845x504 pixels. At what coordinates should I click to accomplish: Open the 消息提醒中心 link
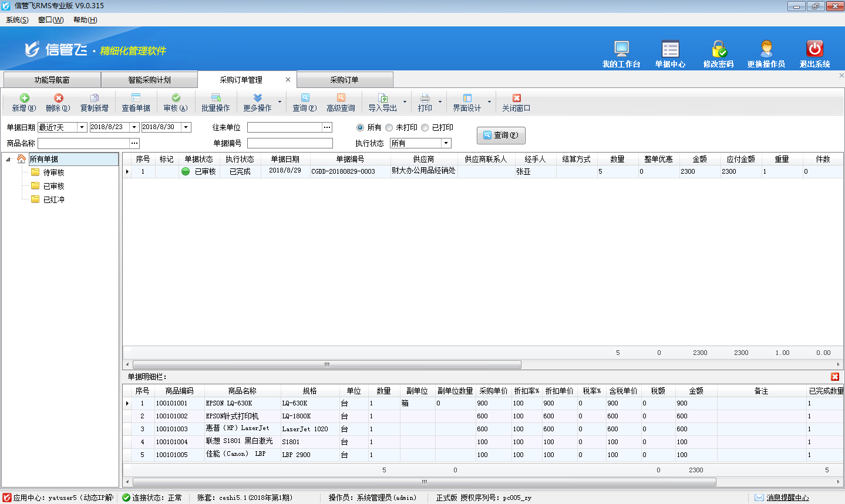pos(787,498)
